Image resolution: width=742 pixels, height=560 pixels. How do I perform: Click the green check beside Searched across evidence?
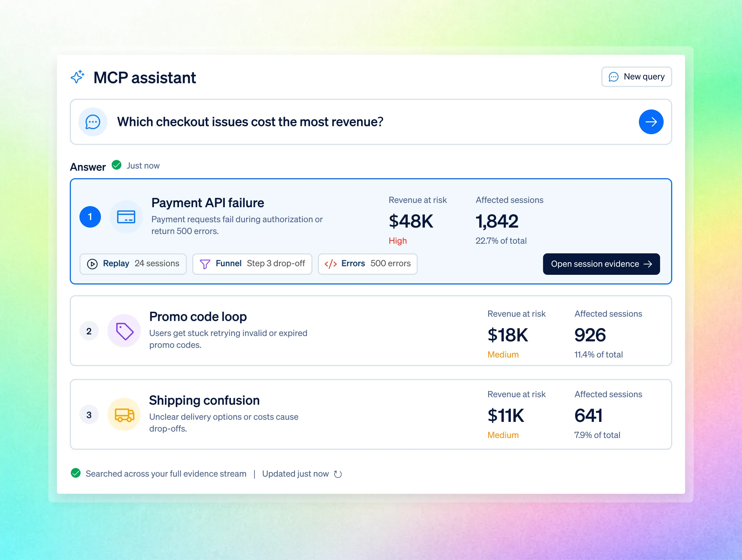pyautogui.click(x=76, y=473)
